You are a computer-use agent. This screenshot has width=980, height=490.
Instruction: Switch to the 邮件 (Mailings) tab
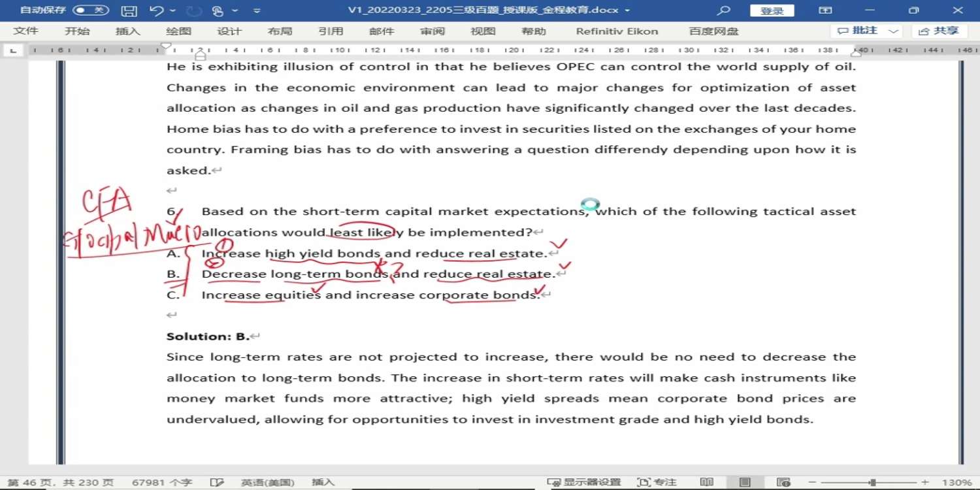click(x=382, y=31)
